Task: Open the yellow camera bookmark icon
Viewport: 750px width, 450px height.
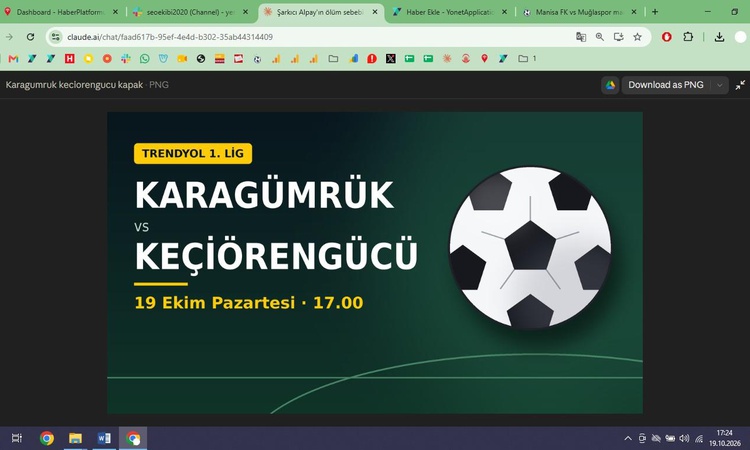Action: click(182, 59)
